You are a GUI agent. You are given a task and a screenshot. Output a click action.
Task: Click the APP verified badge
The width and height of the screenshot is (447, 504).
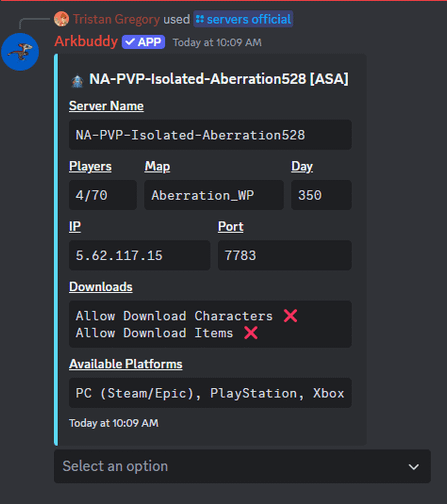[x=143, y=42]
